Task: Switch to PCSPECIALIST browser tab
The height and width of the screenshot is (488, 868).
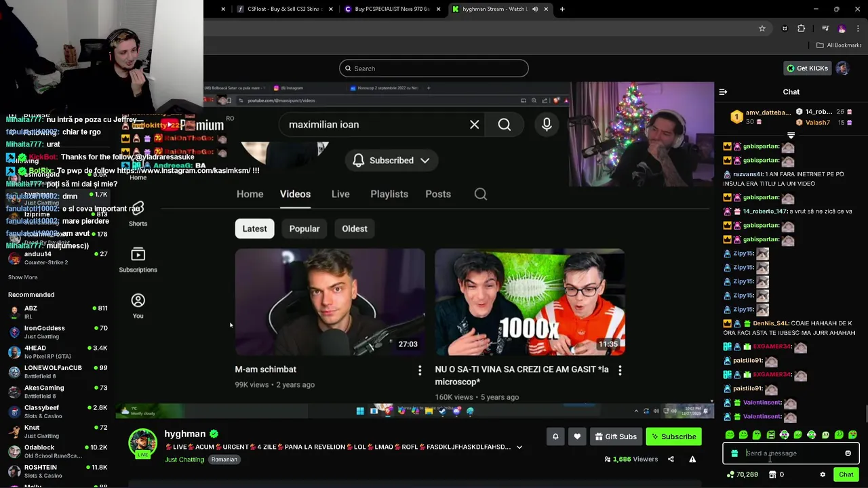Action: 392,9
